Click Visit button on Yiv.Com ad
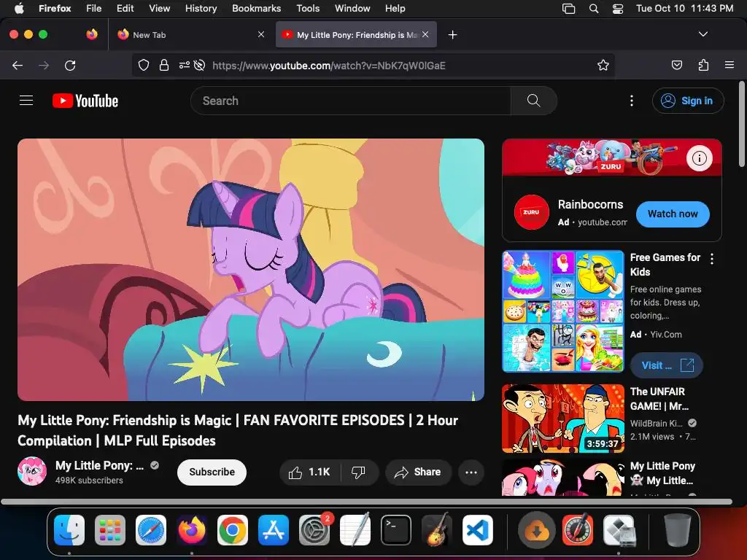The height and width of the screenshot is (560, 747). click(667, 365)
